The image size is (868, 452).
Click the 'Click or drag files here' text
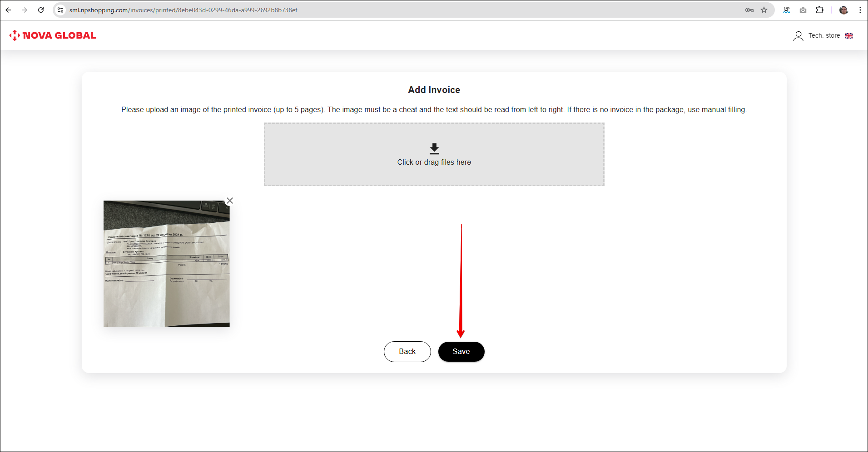coord(434,162)
